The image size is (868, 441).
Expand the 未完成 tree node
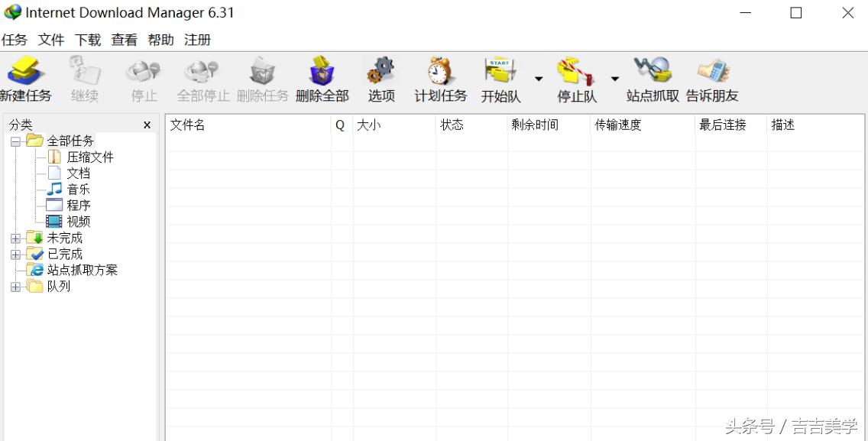pos(15,238)
